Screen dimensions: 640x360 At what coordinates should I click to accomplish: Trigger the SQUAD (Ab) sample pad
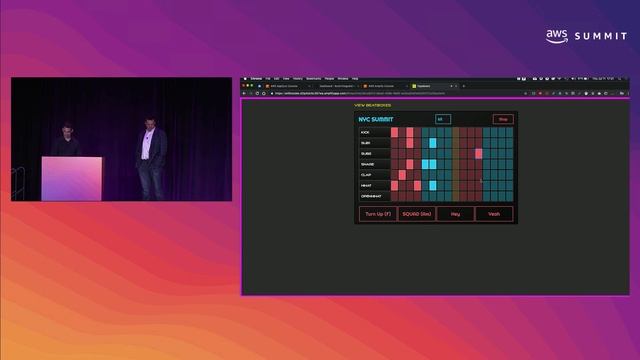pyautogui.click(x=416, y=214)
